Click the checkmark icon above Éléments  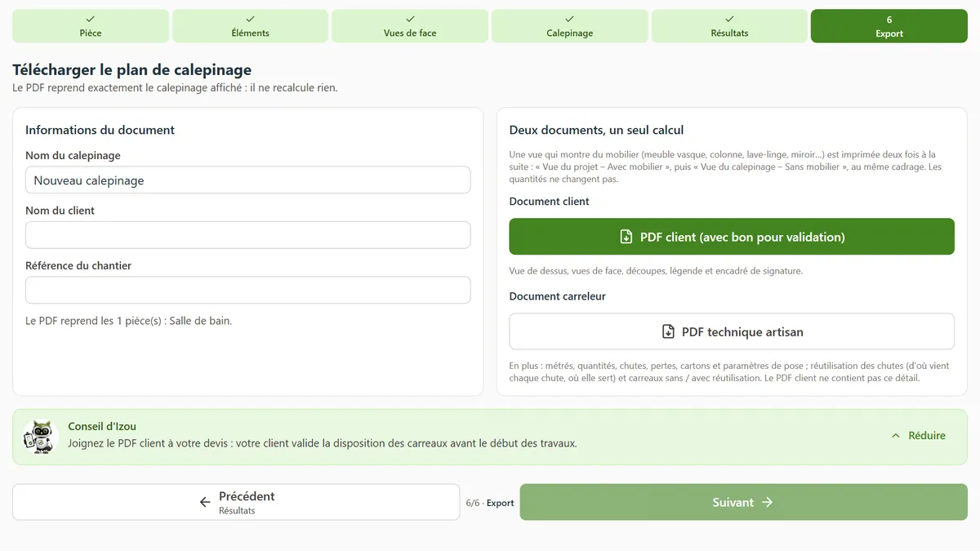coord(250,19)
